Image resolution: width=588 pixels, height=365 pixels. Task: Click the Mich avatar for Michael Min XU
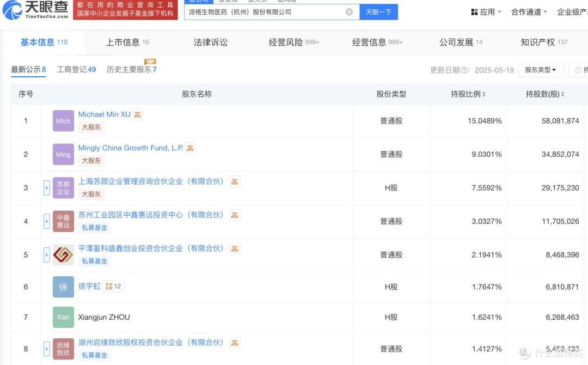(x=63, y=121)
